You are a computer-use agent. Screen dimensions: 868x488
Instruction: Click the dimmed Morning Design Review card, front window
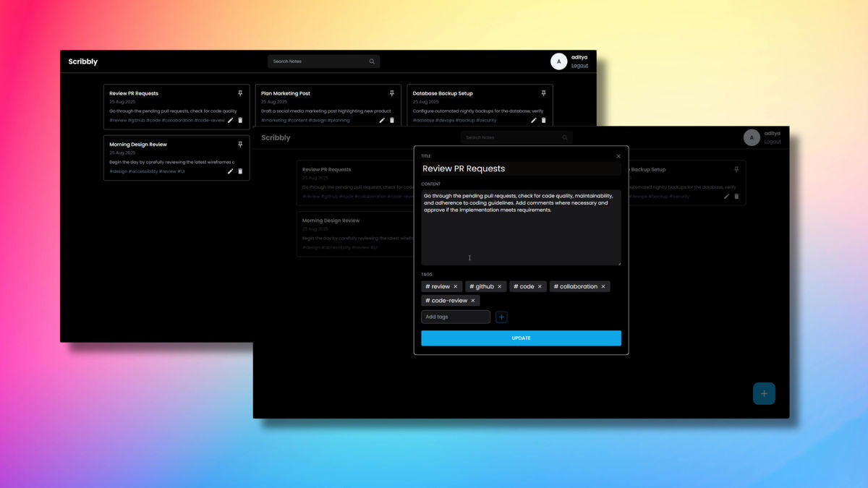pos(356,234)
